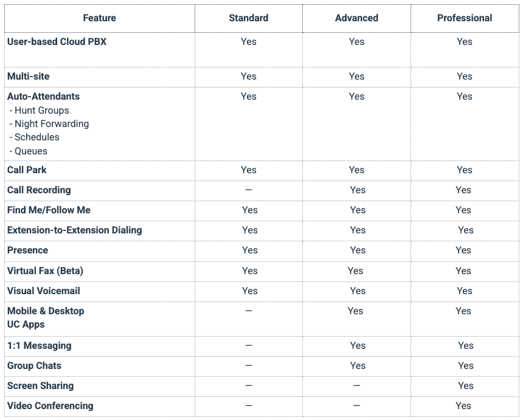This screenshot has height=420, width=523.
Task: Select the Virtual Fax (Beta) label
Action: pyautogui.click(x=45, y=271)
